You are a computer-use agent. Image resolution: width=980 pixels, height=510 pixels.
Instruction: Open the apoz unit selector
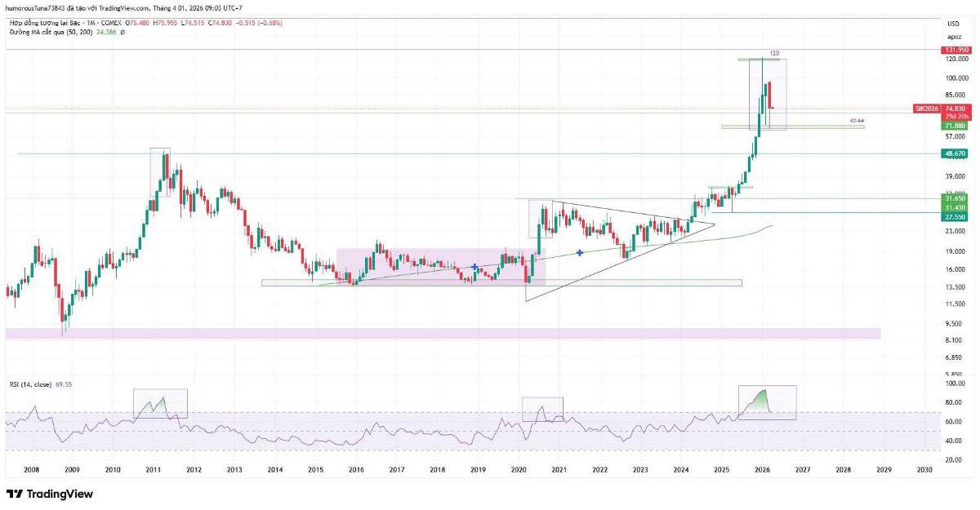tap(953, 37)
